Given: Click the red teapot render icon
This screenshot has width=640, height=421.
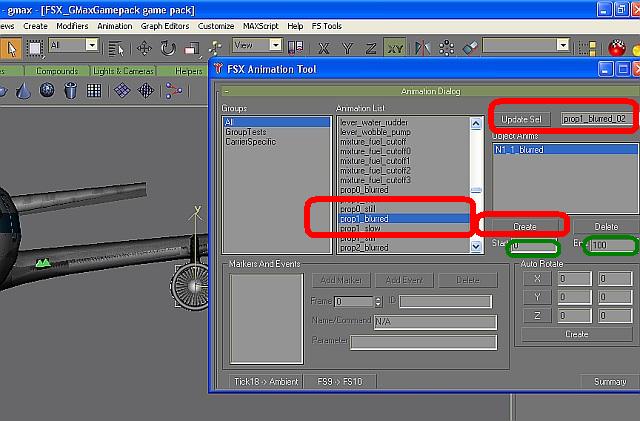Looking at the screenshot, I should (617, 47).
